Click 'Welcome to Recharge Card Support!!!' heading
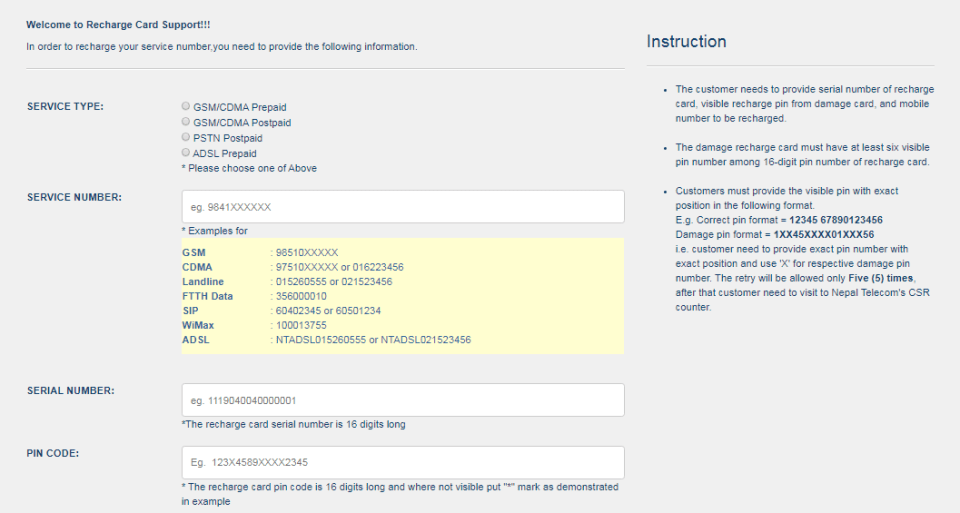 coord(118,25)
